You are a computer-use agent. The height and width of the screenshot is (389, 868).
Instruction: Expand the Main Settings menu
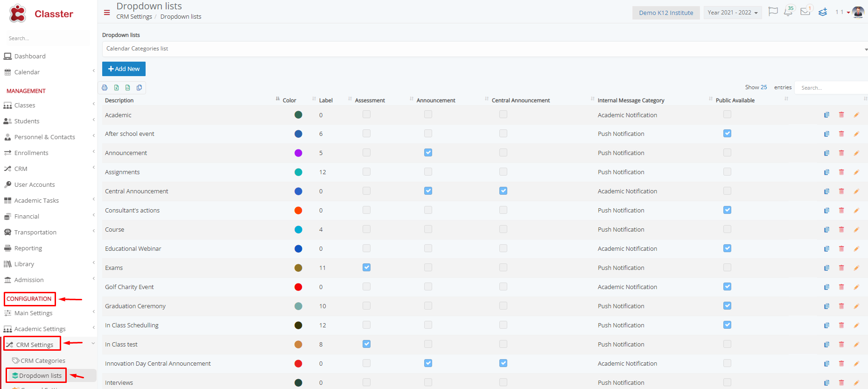coord(49,313)
